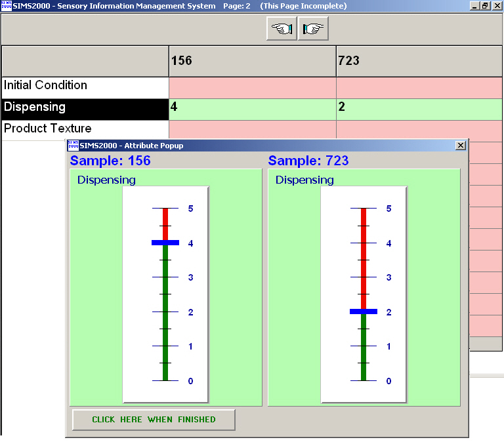Click the SIMS2000 icon in main title bar

coord(6,6)
